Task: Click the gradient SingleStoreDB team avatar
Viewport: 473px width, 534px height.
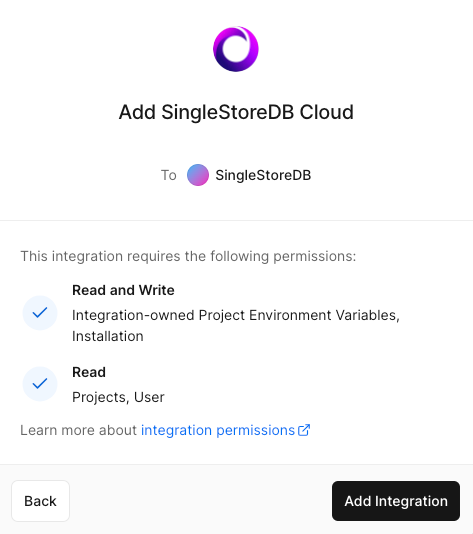Action: [x=198, y=175]
